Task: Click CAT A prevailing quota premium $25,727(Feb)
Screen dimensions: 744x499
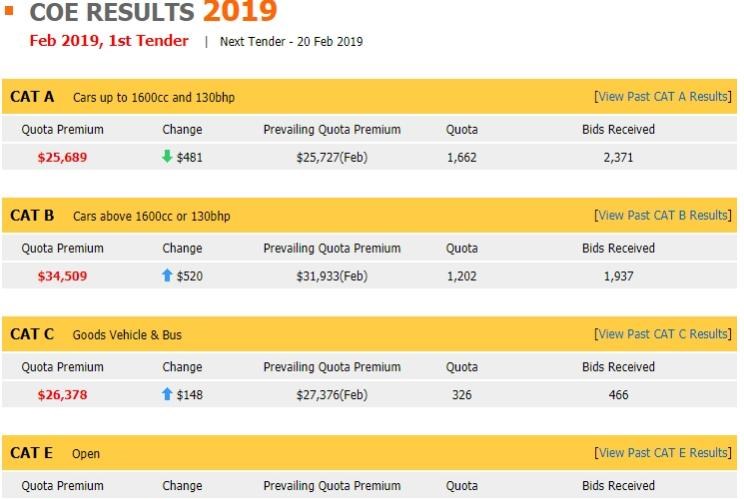Action: (332, 157)
